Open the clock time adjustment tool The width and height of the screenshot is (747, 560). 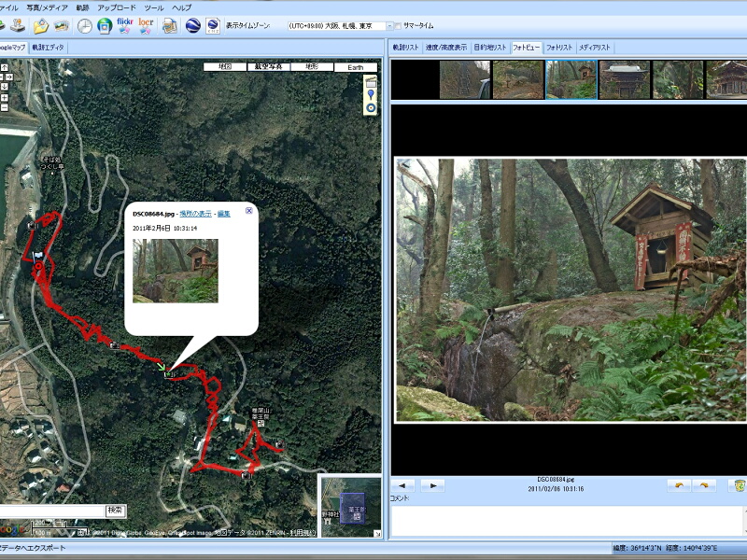[x=84, y=26]
